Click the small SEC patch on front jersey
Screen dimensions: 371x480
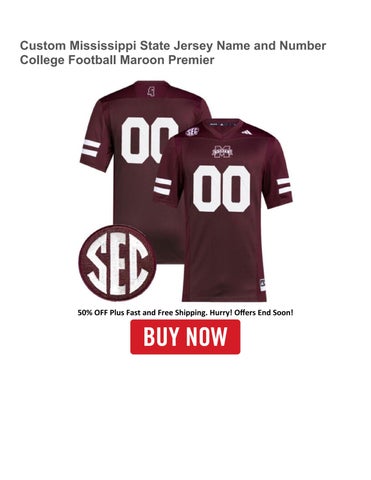pyautogui.click(x=192, y=132)
